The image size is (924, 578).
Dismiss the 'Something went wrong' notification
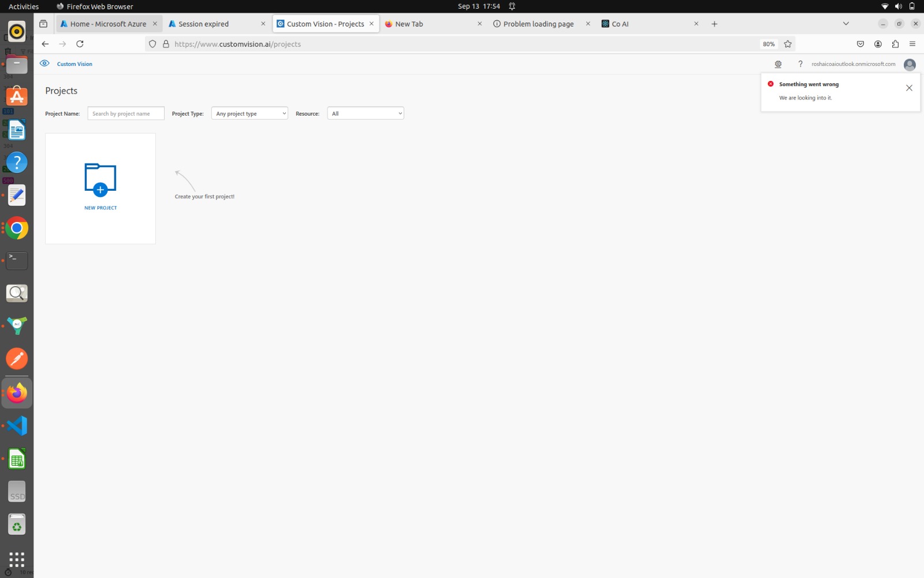[x=909, y=88]
